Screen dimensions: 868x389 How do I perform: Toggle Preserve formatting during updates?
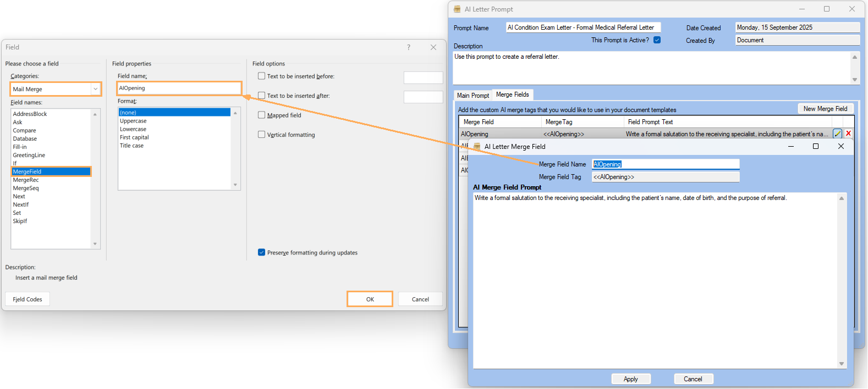click(x=262, y=253)
